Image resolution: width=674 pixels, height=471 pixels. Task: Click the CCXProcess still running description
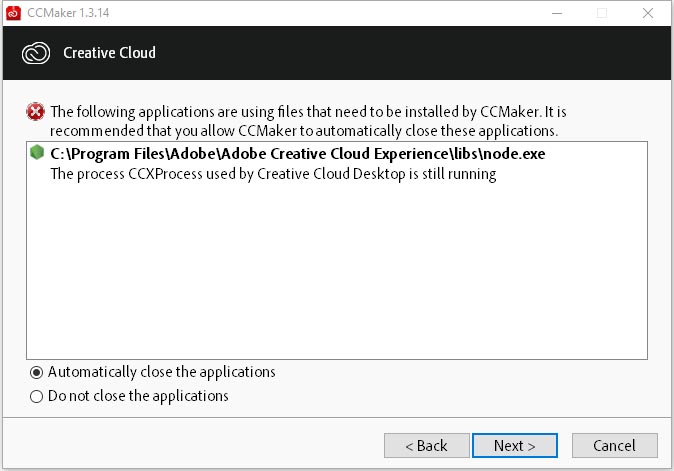[273, 174]
